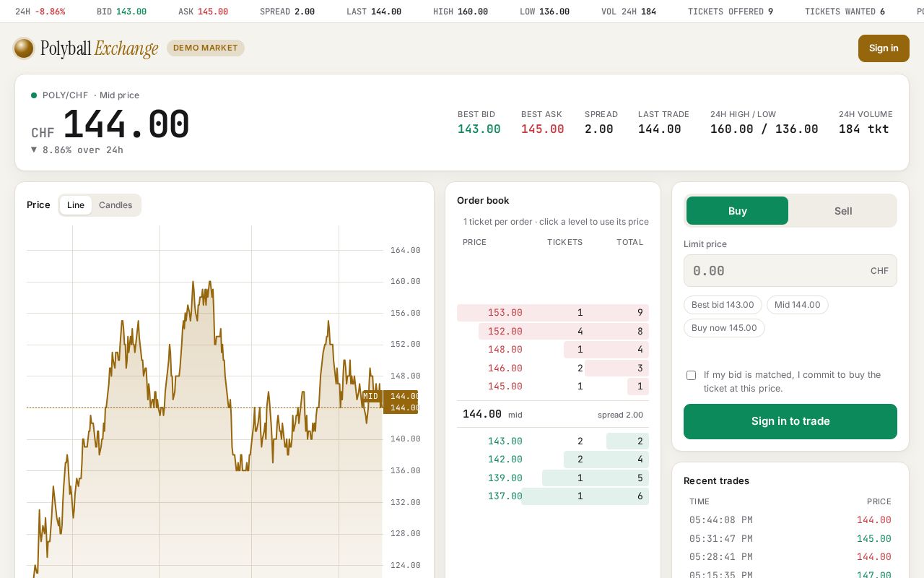This screenshot has width=924, height=578.
Task: Click the best ask 145.00 header stat
Action: tap(543, 123)
